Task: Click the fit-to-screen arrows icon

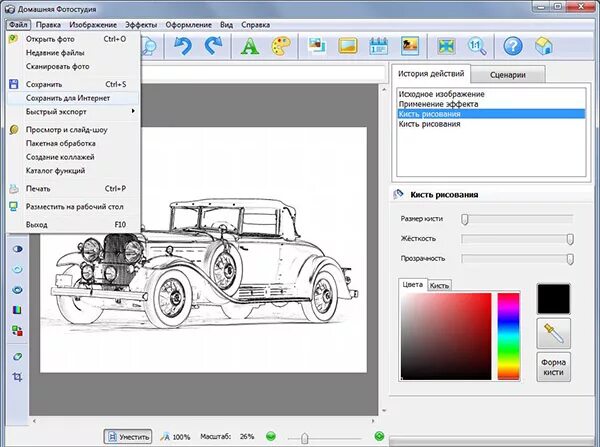Action: [x=446, y=46]
